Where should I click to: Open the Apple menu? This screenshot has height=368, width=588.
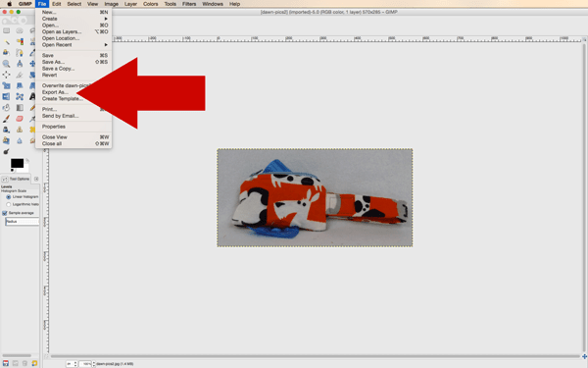(10, 4)
